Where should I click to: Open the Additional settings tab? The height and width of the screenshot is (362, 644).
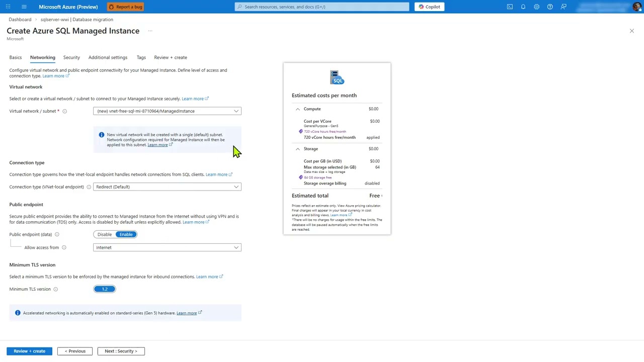point(108,57)
